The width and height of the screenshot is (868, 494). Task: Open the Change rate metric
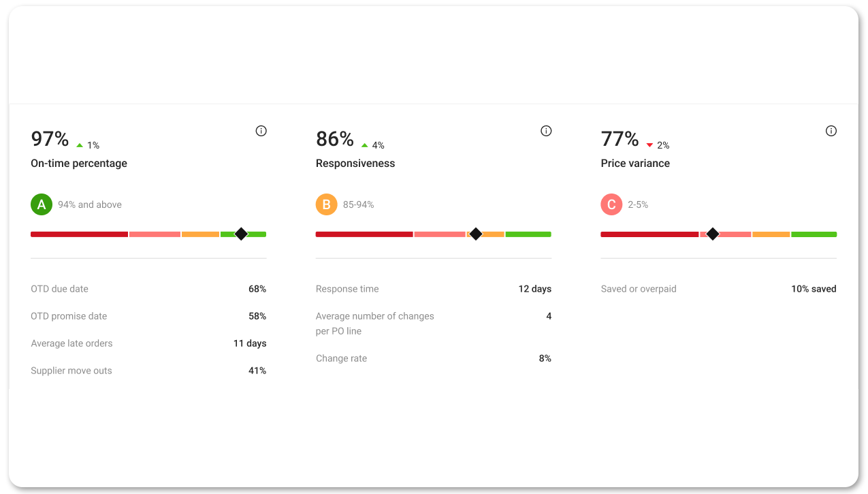tap(341, 358)
